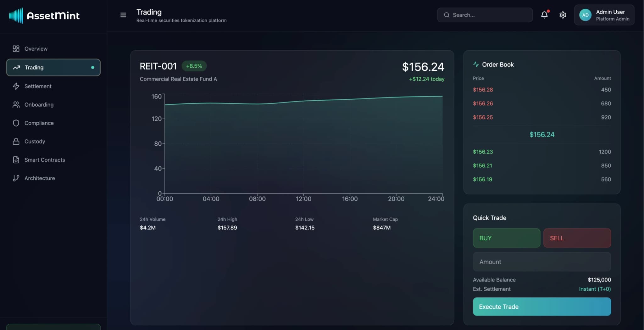The height and width of the screenshot is (330, 644).
Task: Toggle the hamburger menu
Action: tap(123, 15)
